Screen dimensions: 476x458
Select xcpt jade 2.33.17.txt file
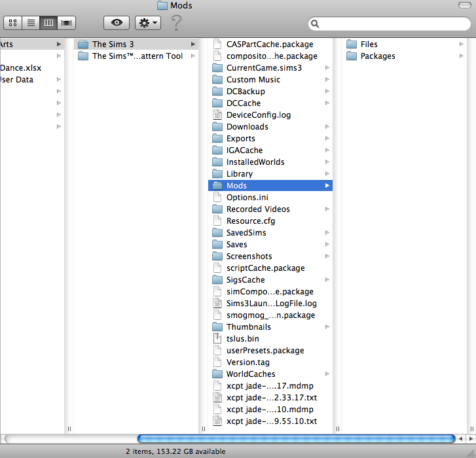coord(270,398)
